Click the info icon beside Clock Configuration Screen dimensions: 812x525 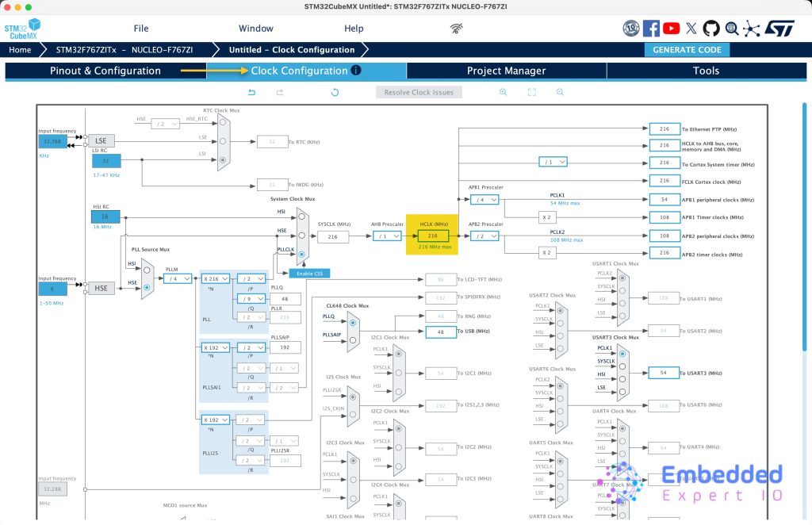pos(356,71)
